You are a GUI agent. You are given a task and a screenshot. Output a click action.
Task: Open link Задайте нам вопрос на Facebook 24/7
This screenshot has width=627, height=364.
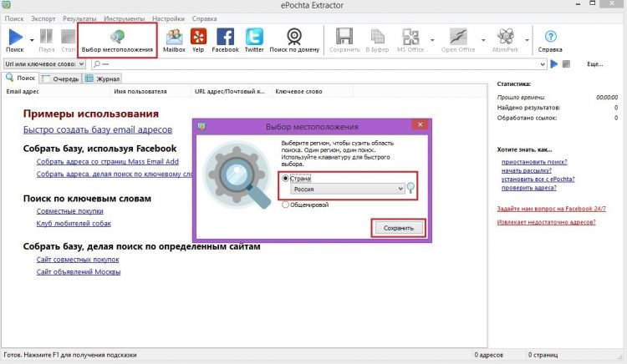(552, 209)
